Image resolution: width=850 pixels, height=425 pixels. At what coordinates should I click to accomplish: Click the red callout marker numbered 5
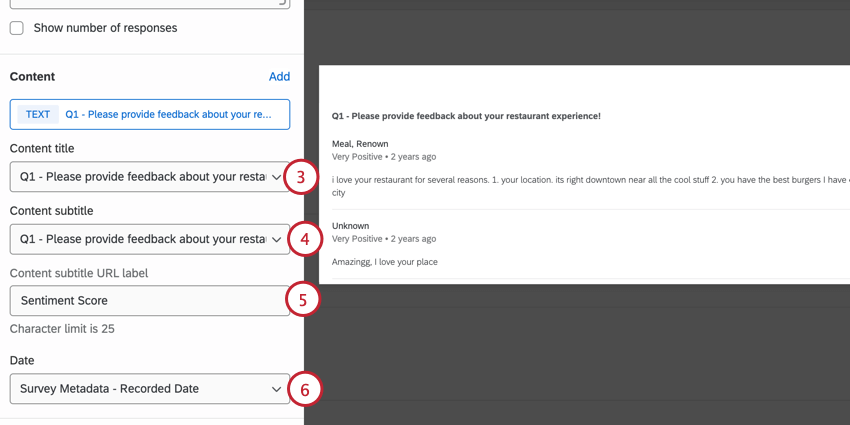click(303, 300)
